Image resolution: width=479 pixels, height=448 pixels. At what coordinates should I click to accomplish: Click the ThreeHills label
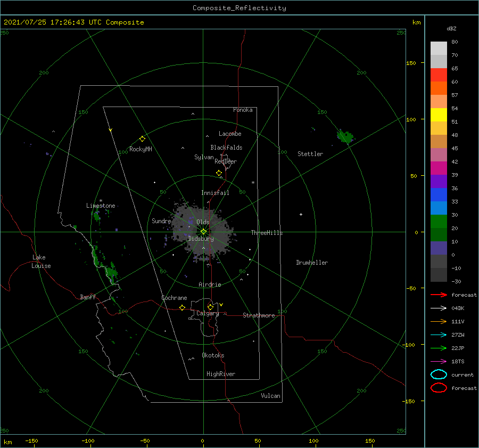click(267, 233)
